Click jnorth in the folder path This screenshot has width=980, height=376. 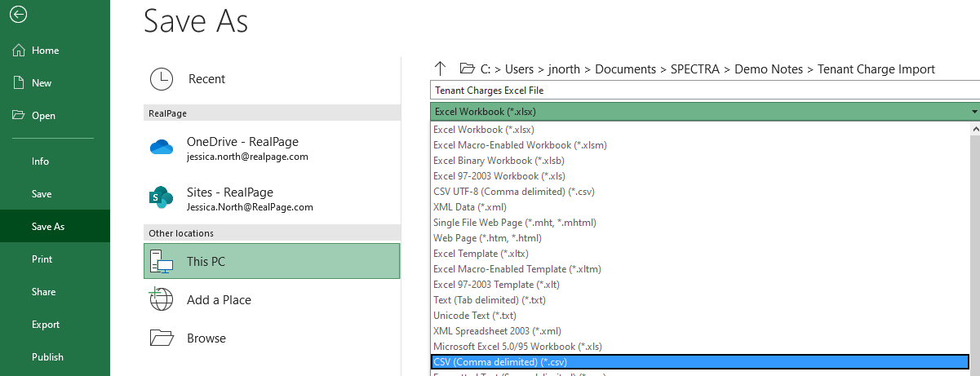tap(565, 69)
